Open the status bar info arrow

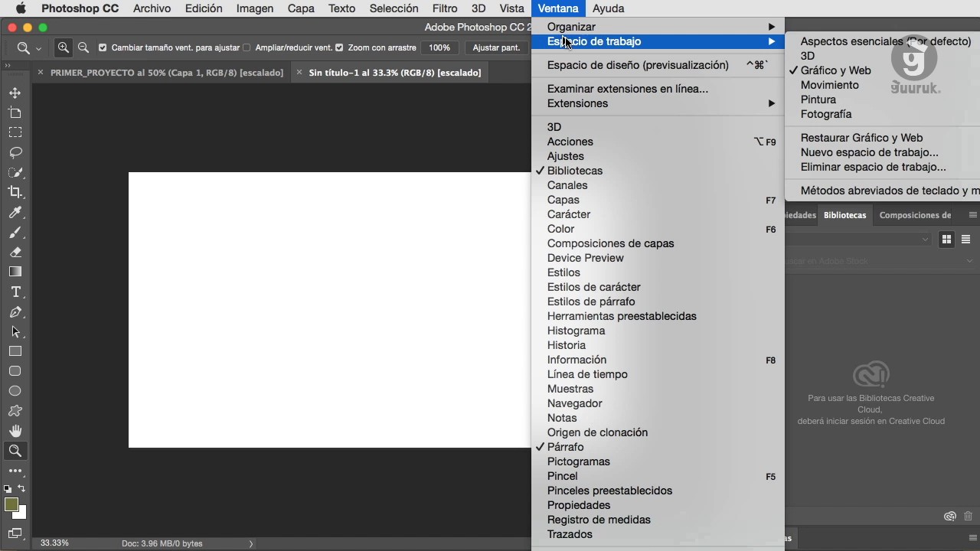point(250,543)
